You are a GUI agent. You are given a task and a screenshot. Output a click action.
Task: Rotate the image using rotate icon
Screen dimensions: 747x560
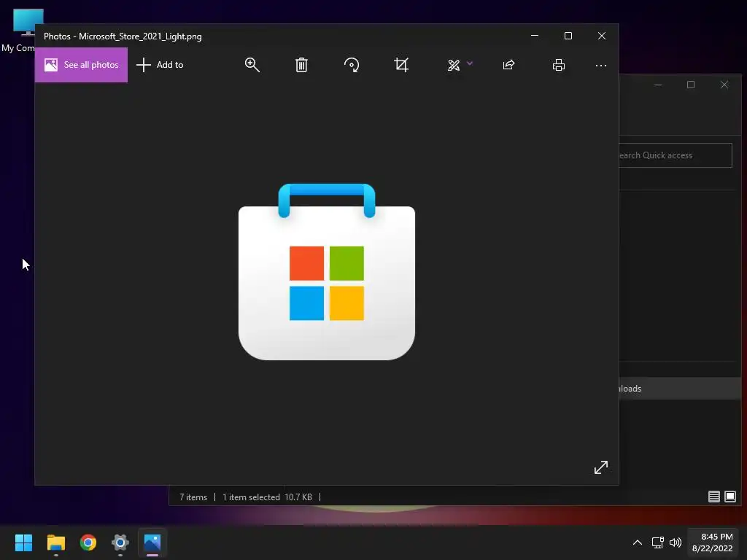[352, 65]
